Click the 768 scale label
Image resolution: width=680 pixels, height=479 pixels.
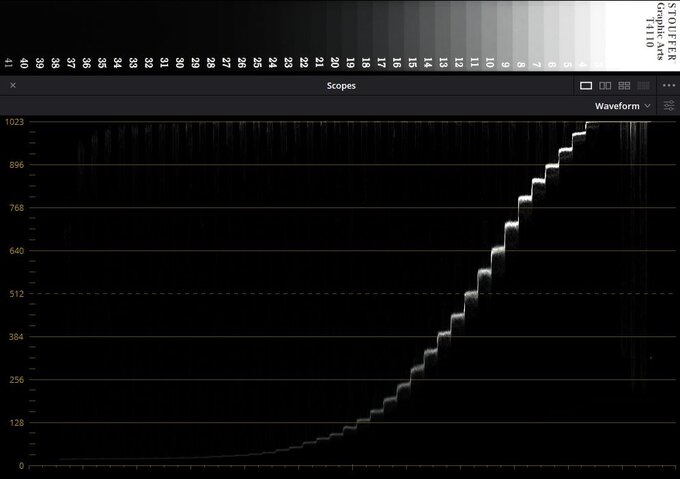point(16,208)
